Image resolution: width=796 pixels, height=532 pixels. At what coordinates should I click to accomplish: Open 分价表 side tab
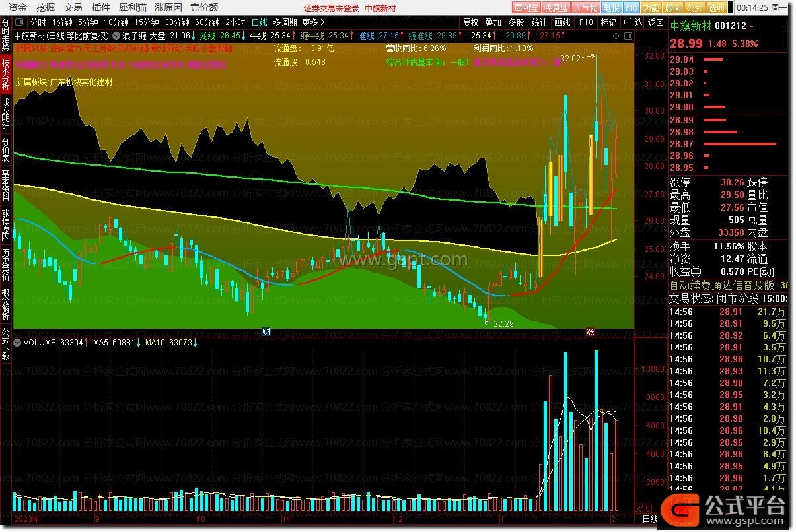[6, 150]
